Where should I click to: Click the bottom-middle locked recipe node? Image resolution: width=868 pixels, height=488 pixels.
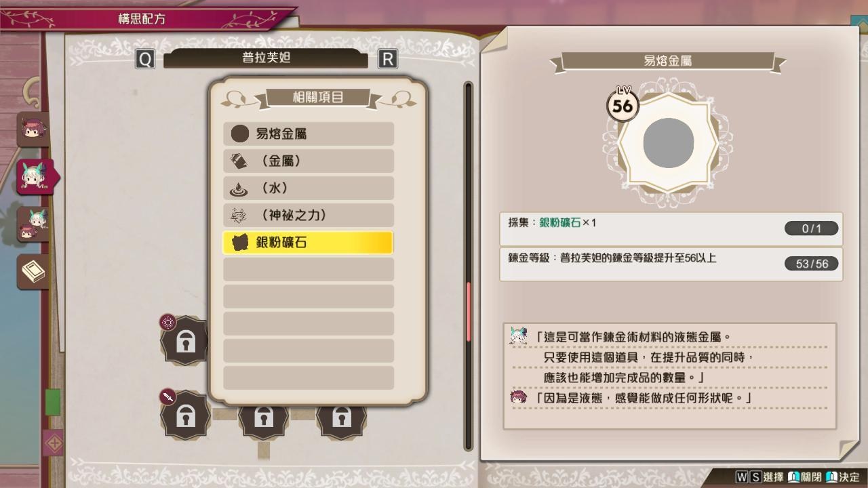point(263,418)
